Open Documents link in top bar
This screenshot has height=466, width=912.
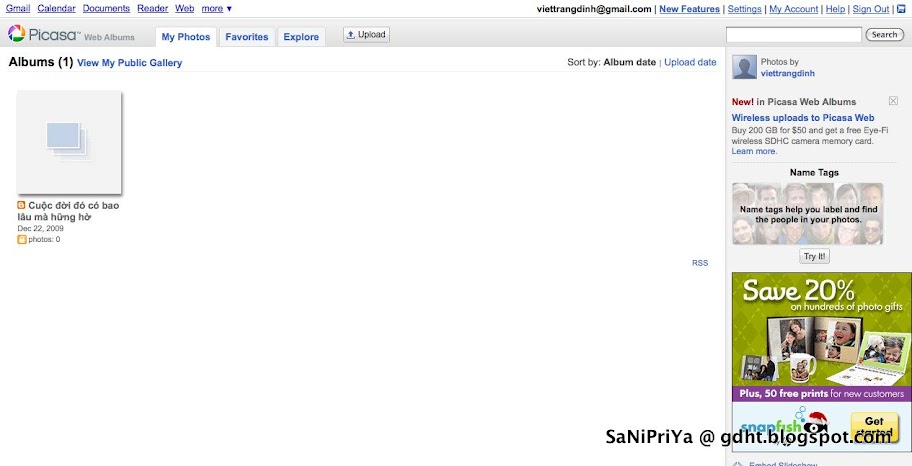106,9
